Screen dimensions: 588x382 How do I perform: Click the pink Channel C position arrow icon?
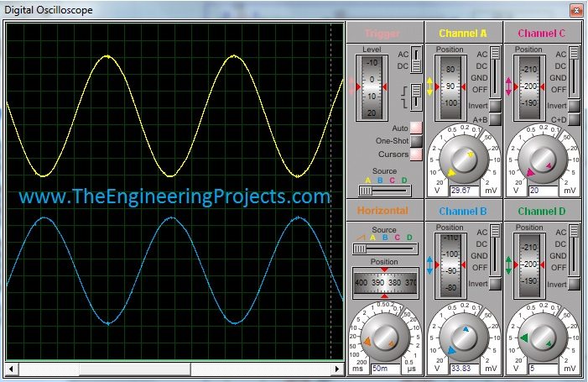point(508,86)
